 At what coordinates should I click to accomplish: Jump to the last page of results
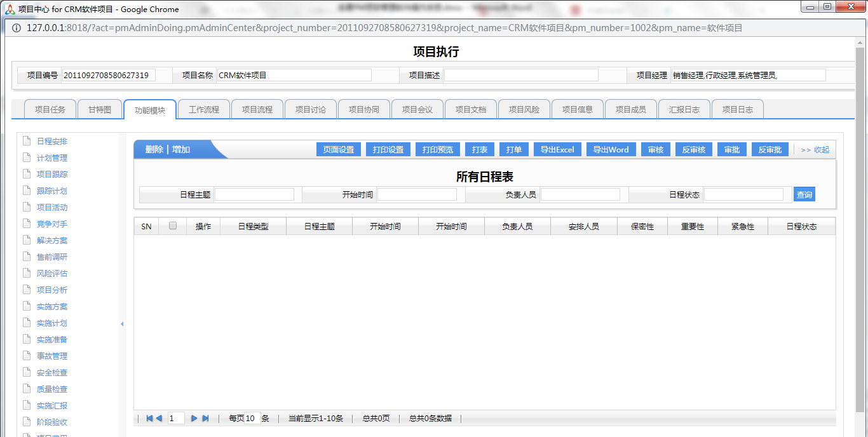click(205, 419)
